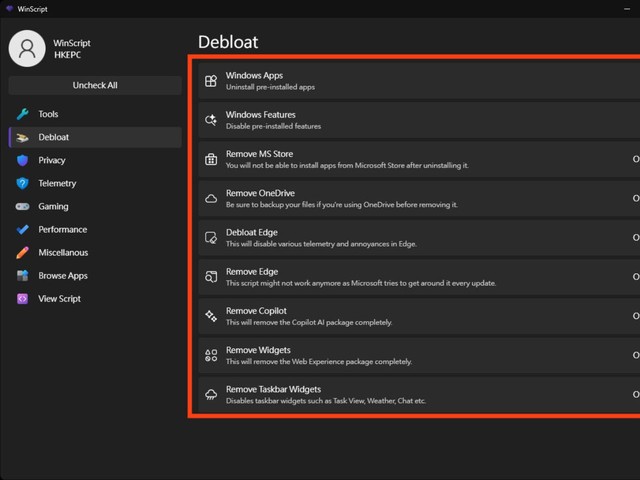
Task: Click the Remove Edge icon
Action: click(211, 277)
